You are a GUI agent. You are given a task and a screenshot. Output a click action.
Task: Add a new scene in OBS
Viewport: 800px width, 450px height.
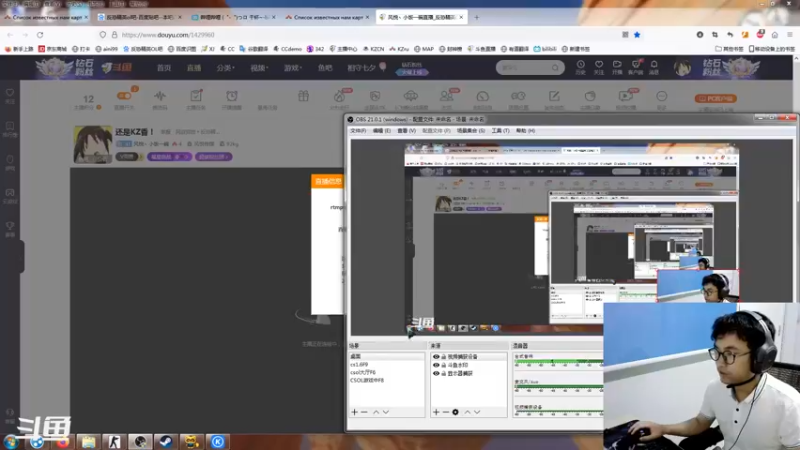(x=354, y=412)
